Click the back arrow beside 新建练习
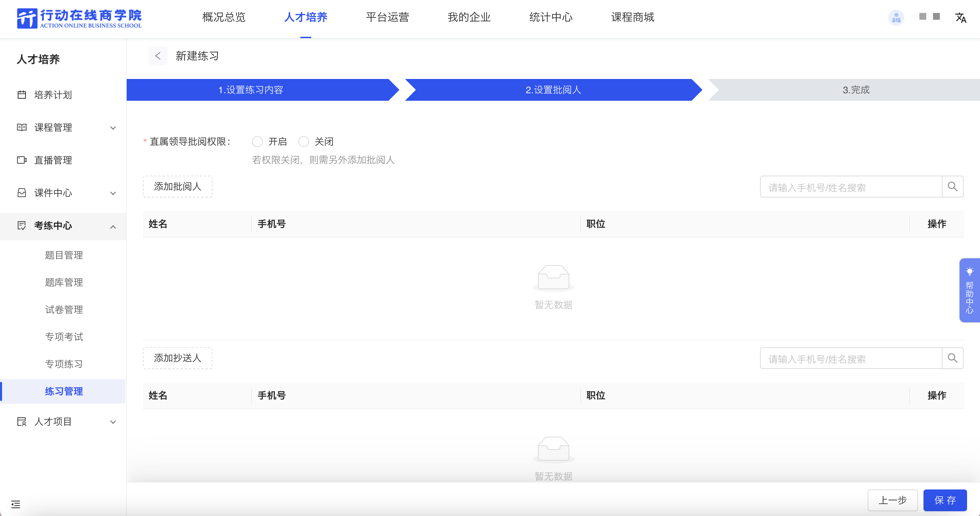The height and width of the screenshot is (516, 980). pyautogui.click(x=158, y=56)
